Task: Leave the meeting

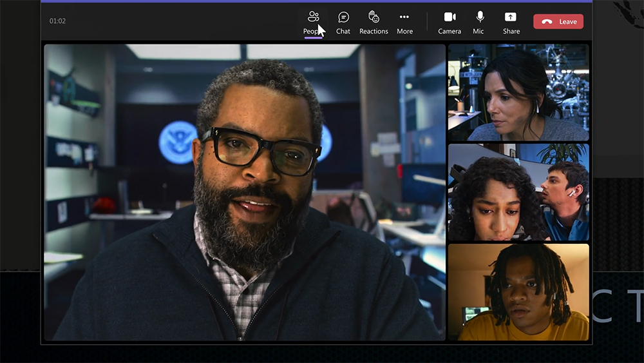Action: [x=558, y=21]
